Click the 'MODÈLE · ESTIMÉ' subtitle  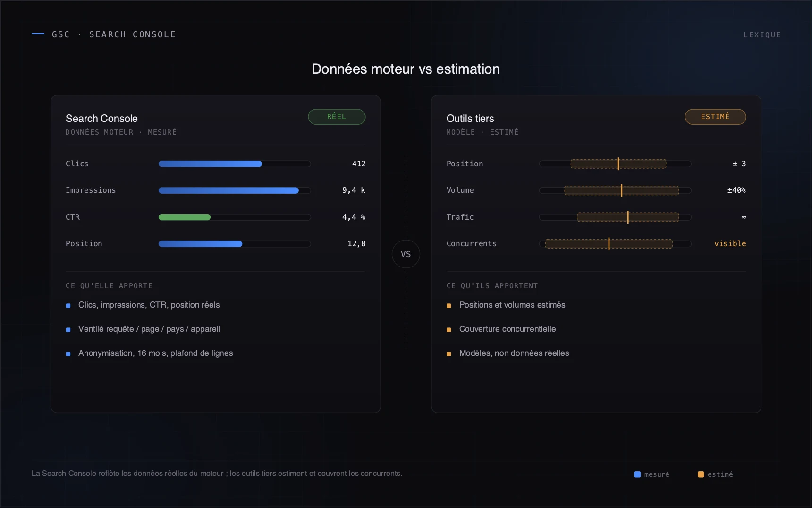(x=482, y=132)
